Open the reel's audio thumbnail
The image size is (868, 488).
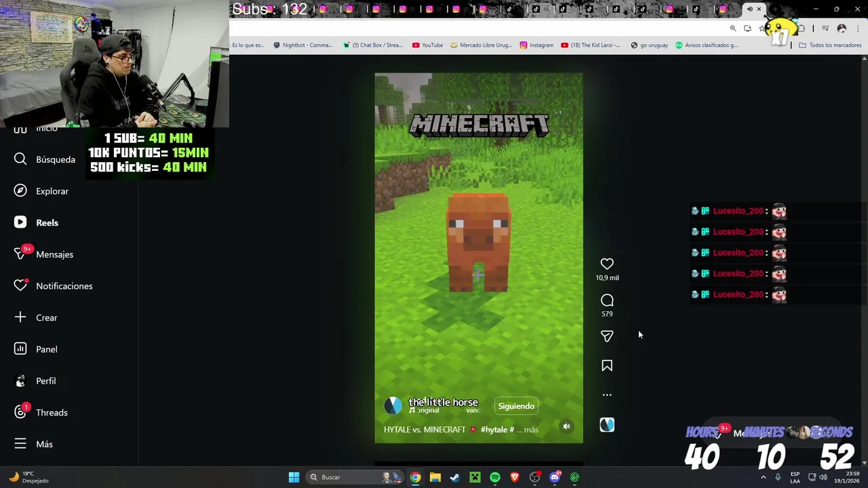[x=607, y=425]
